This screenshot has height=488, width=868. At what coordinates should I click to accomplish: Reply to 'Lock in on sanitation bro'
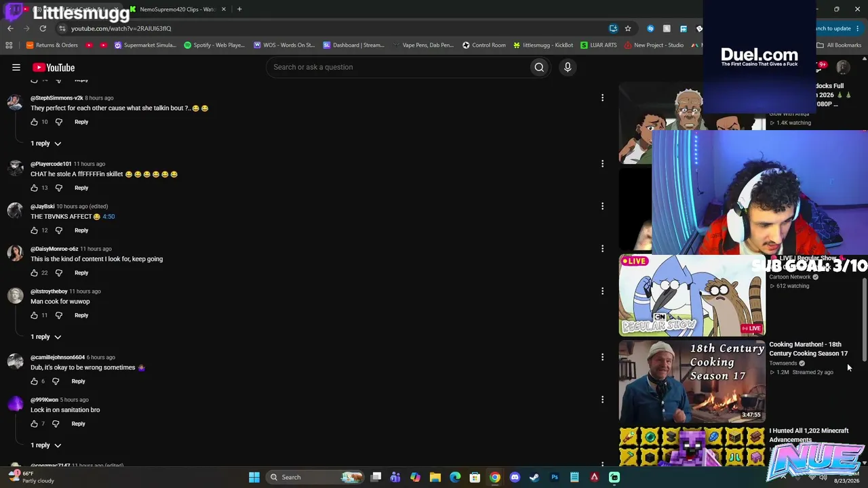tap(79, 424)
